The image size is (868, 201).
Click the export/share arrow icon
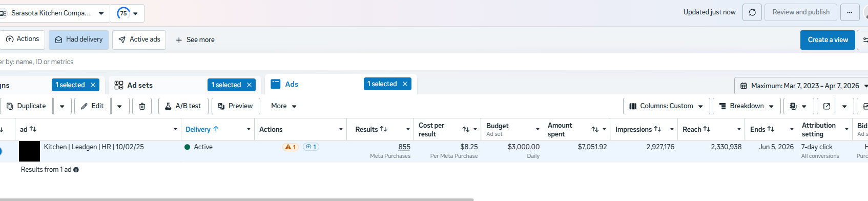pyautogui.click(x=826, y=106)
